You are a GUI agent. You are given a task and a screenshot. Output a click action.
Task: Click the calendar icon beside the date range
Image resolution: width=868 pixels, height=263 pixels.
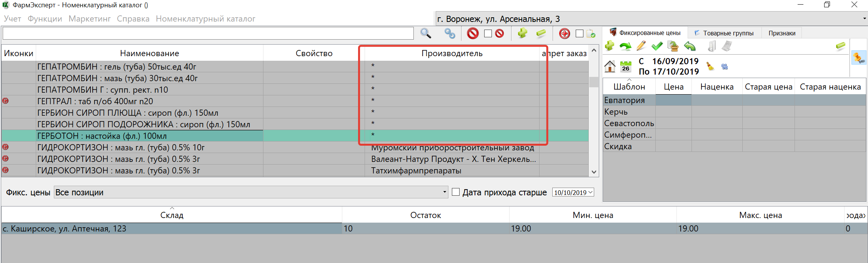pyautogui.click(x=626, y=67)
